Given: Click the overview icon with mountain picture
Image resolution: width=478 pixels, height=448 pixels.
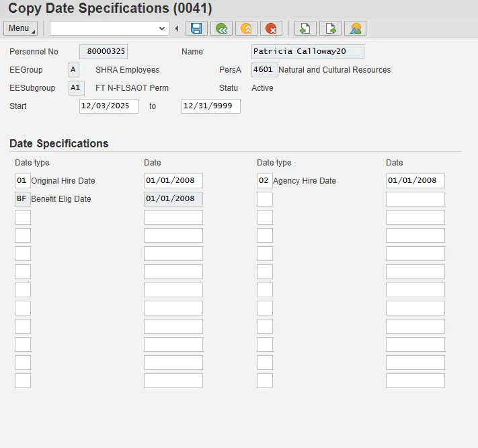Looking at the screenshot, I should click(x=355, y=28).
